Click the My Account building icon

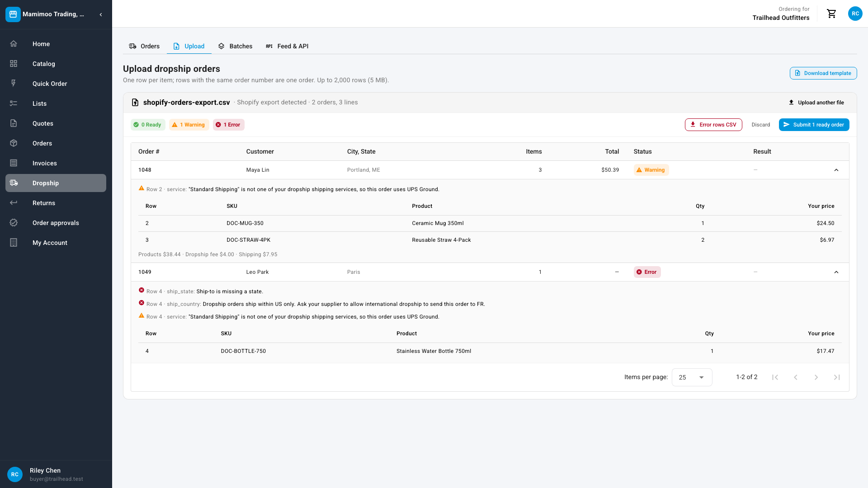pos(14,243)
